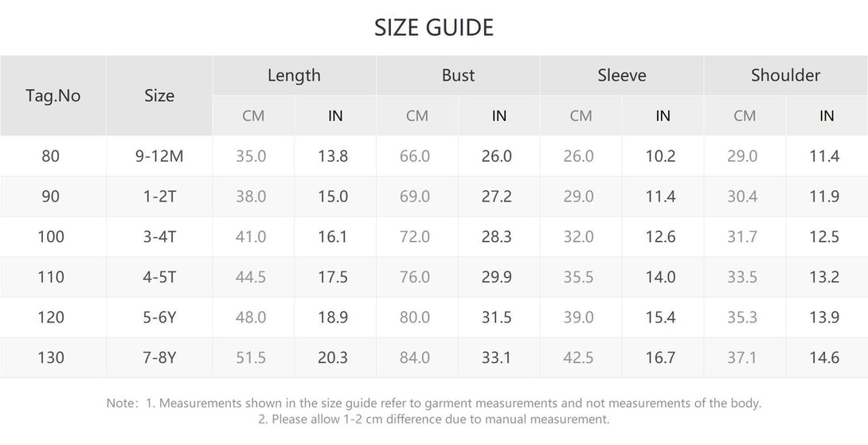The width and height of the screenshot is (868, 445).
Task: Click the Bust column header
Action: coord(458,76)
